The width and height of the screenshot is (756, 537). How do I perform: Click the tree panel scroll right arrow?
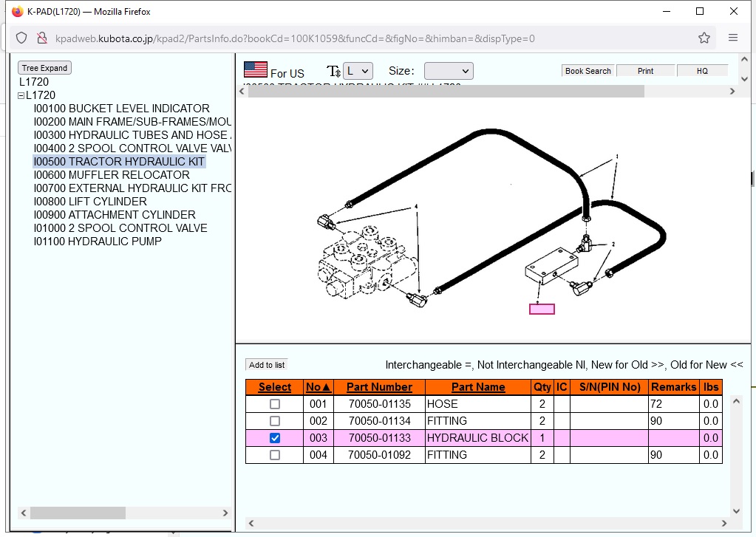225,513
